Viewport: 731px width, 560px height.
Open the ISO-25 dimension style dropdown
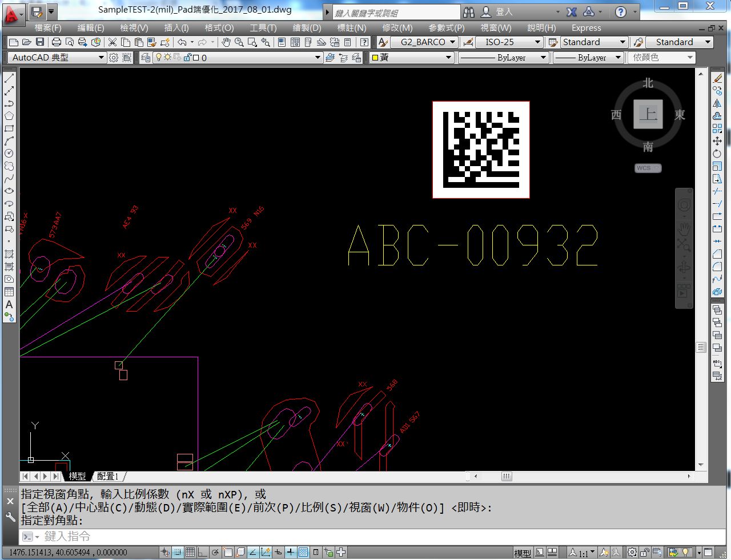[x=508, y=42]
